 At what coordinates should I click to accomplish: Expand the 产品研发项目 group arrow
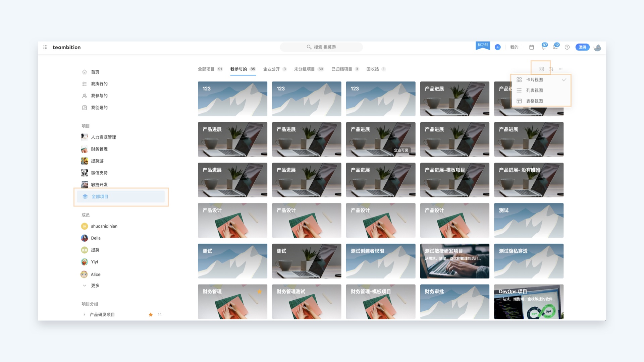pos(84,314)
